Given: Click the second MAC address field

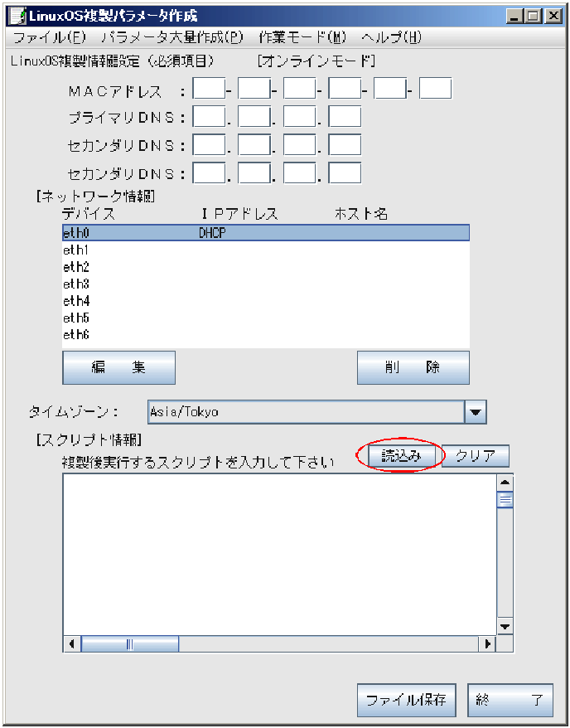Looking at the screenshot, I should (x=254, y=89).
